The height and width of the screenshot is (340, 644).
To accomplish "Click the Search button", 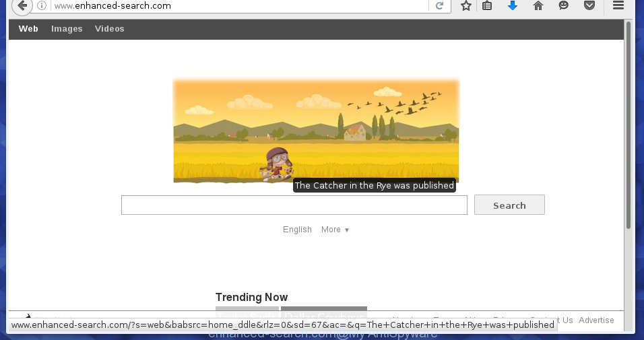I will coord(509,205).
